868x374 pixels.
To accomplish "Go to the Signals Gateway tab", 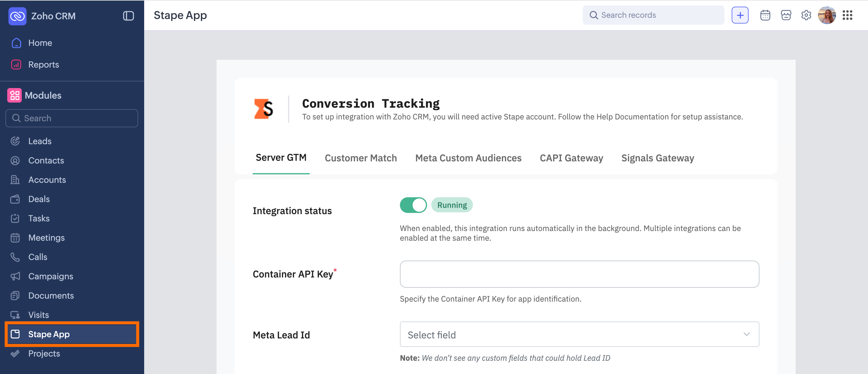I will pyautogui.click(x=658, y=158).
